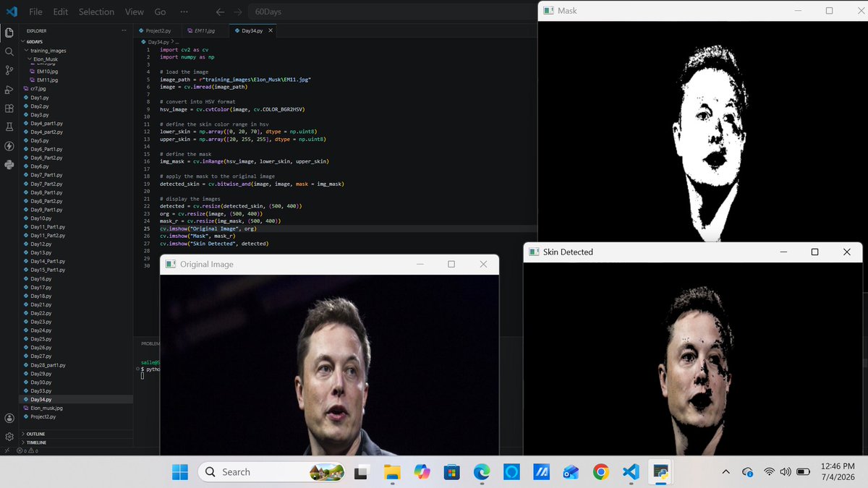Minimize the Skin Detected window
The image size is (868, 488).
[783, 252]
